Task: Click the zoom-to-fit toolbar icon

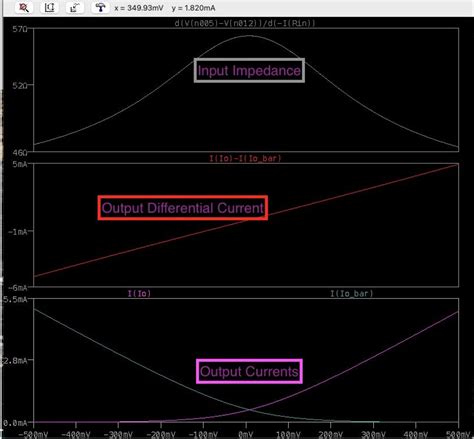Action: coord(49,8)
